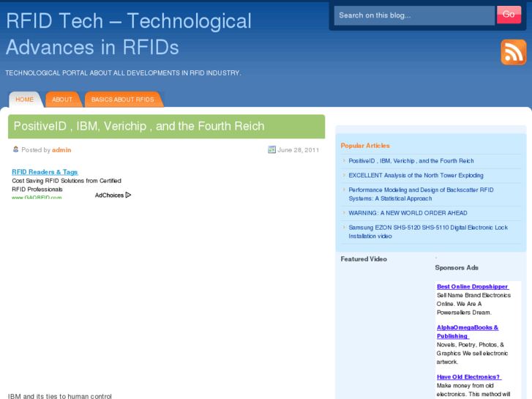Open the admin author link

(x=61, y=150)
